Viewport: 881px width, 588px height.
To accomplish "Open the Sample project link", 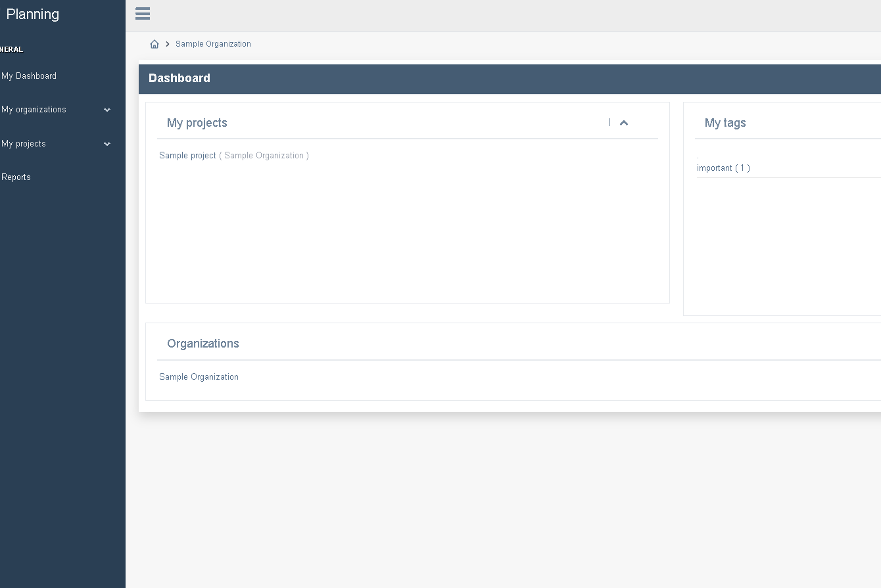I will (x=187, y=156).
